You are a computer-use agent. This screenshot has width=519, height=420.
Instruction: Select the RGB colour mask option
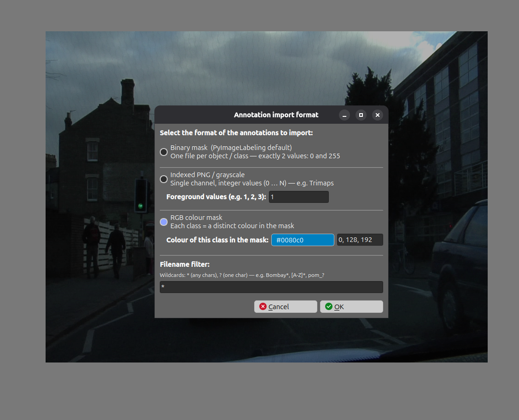point(163,222)
